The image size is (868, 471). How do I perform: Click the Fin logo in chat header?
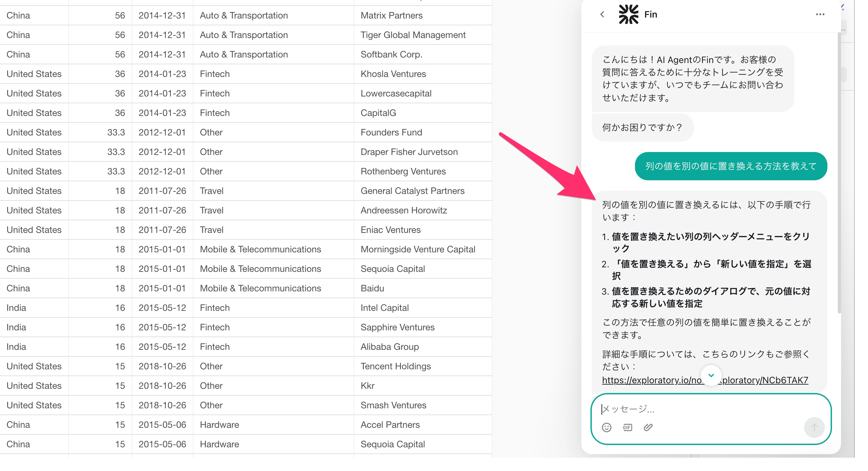[x=628, y=14]
